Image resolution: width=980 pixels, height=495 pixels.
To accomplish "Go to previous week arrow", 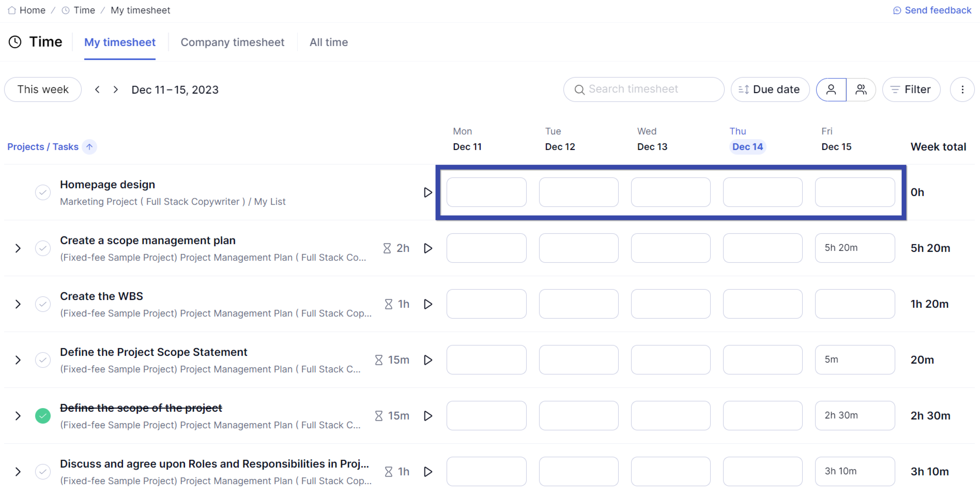I will point(97,89).
